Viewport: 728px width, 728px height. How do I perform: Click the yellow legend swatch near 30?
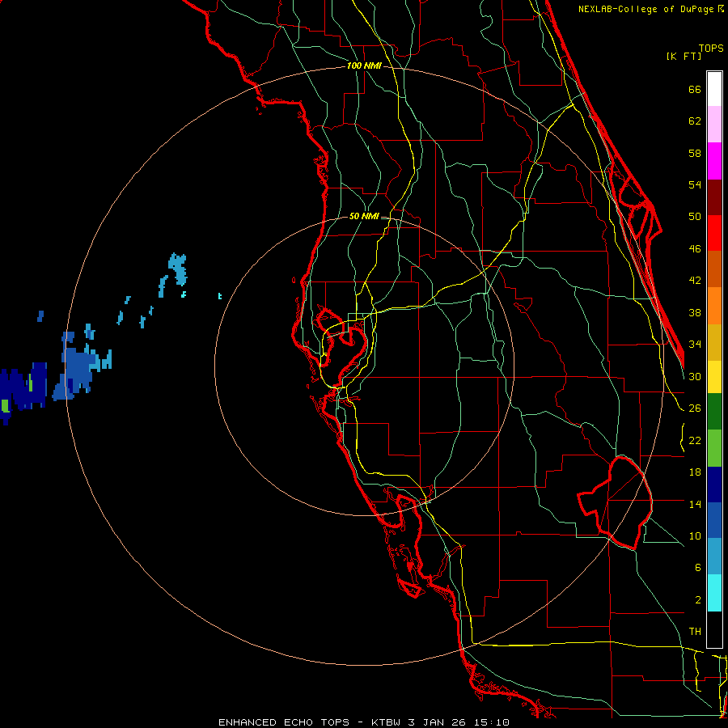pyautogui.click(x=714, y=376)
